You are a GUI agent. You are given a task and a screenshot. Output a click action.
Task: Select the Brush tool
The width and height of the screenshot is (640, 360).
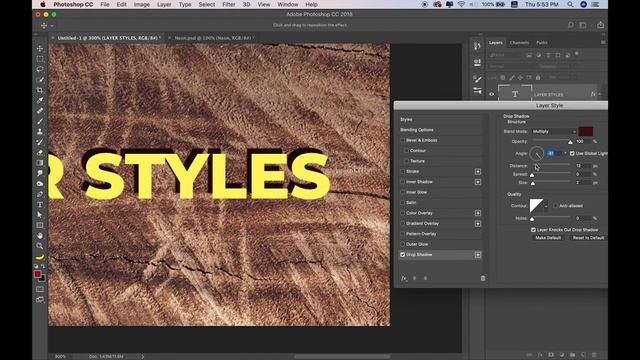pyautogui.click(x=40, y=121)
